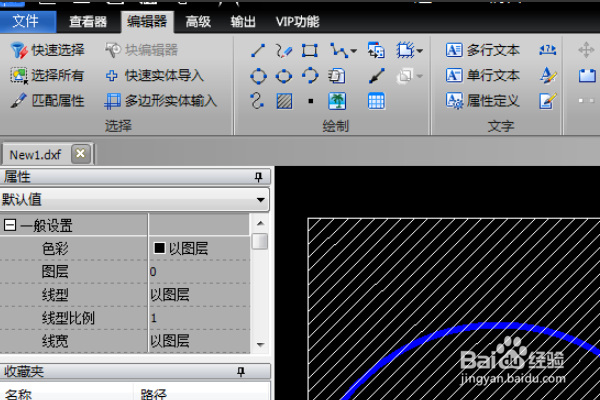This screenshot has width=600, height=400.
Task: Click the insert block icon
Action: (376, 51)
